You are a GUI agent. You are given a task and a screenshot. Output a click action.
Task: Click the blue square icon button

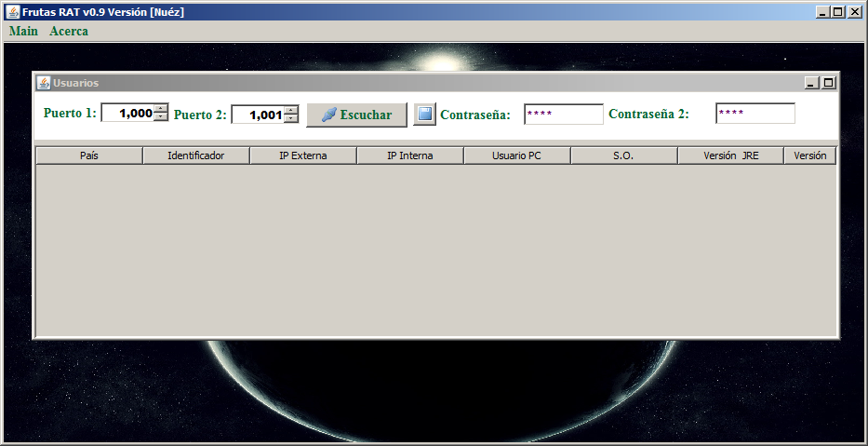coord(424,115)
